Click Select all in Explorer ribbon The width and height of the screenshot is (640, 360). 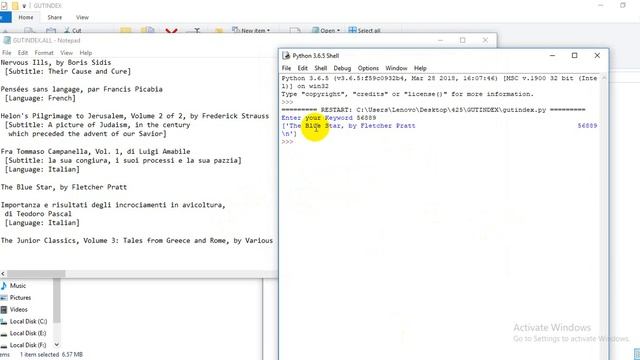click(x=364, y=30)
